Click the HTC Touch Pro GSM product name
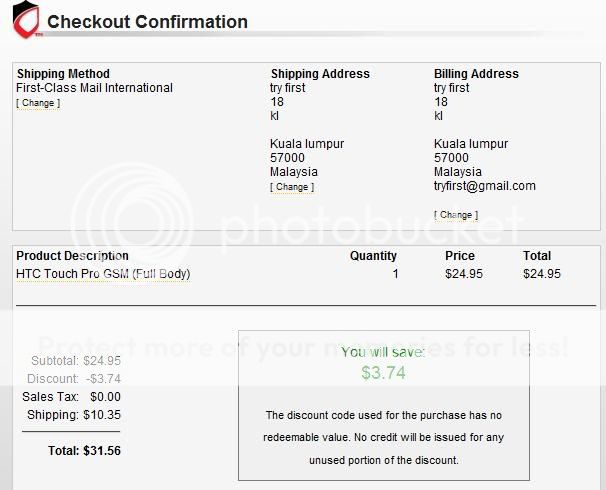The width and height of the screenshot is (606, 490). click(x=103, y=274)
